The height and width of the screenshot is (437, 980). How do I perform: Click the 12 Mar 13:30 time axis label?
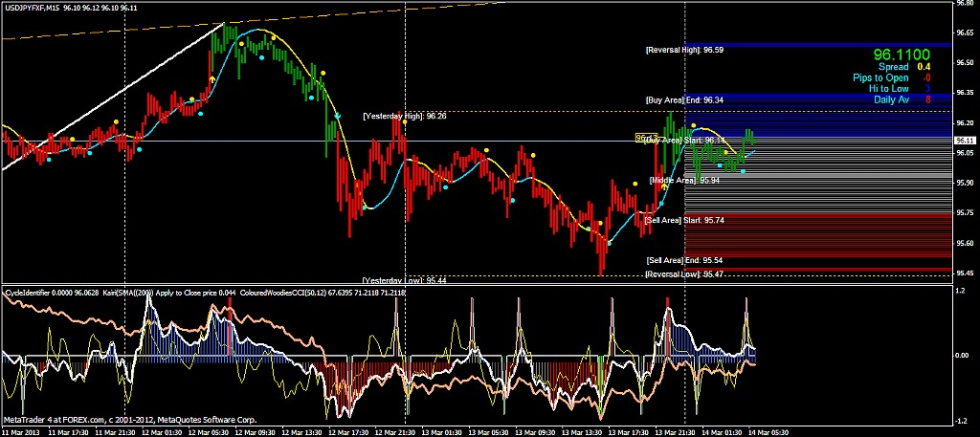[x=300, y=432]
